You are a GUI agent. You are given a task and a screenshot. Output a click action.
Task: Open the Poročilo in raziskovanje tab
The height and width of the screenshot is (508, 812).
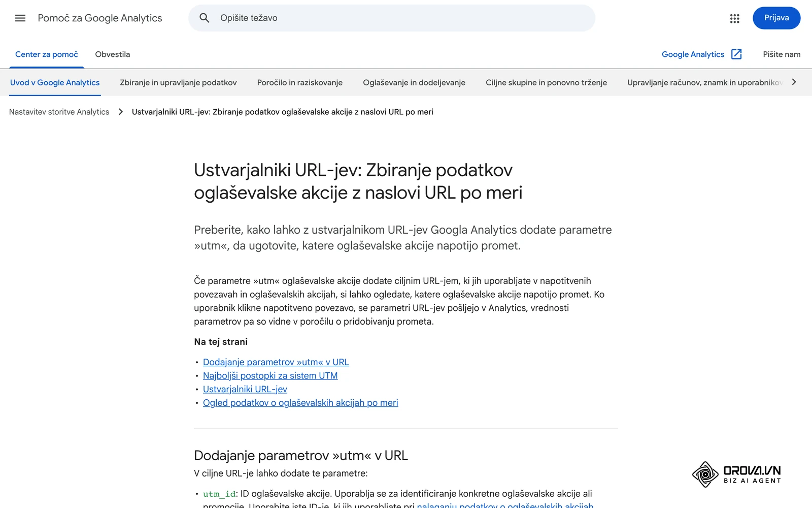click(x=300, y=82)
